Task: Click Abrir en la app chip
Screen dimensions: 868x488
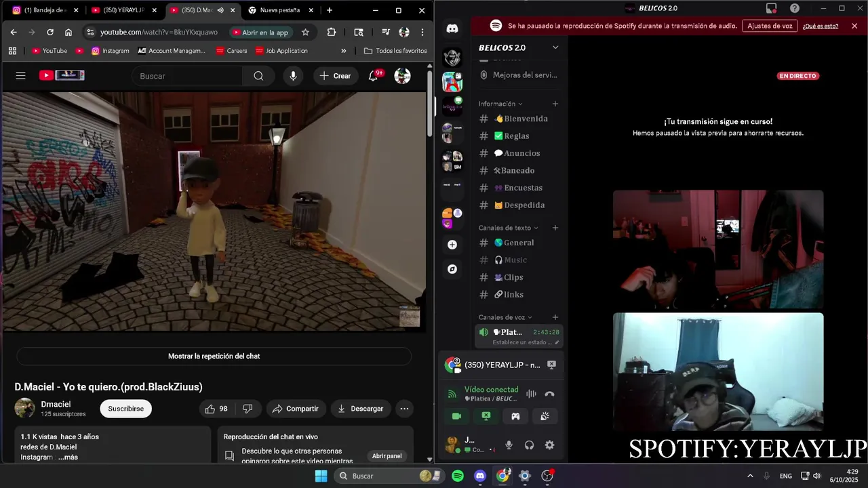Action: click(x=260, y=32)
